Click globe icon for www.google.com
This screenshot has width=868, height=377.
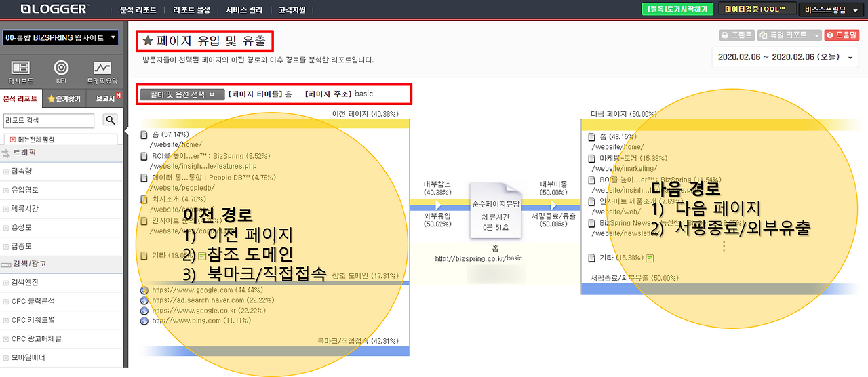coord(144,290)
